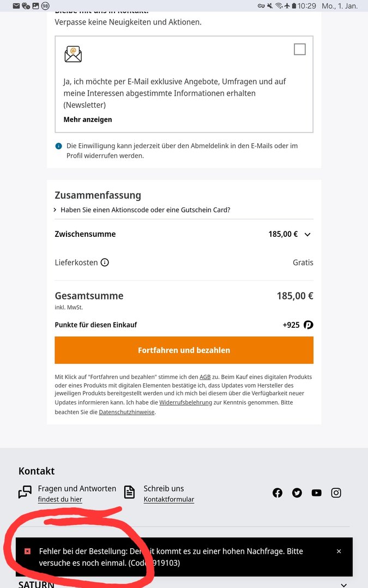Viewport: 368px width, 588px height.
Task: Click the newsletter envelope icon
Action: [x=73, y=54]
